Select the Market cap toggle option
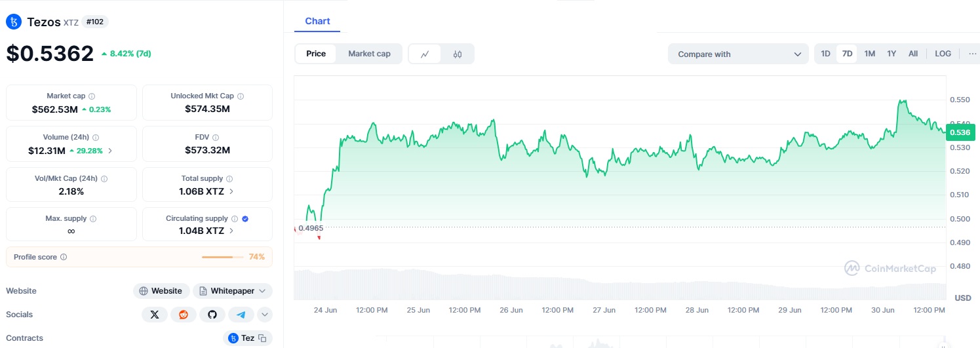The image size is (980, 348). (x=369, y=54)
